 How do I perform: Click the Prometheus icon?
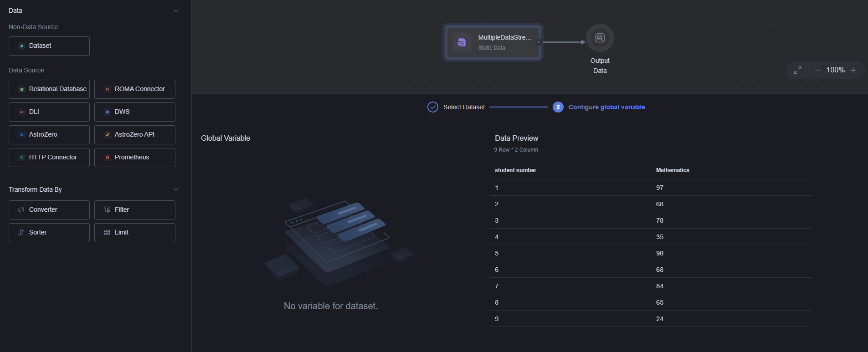tap(108, 158)
